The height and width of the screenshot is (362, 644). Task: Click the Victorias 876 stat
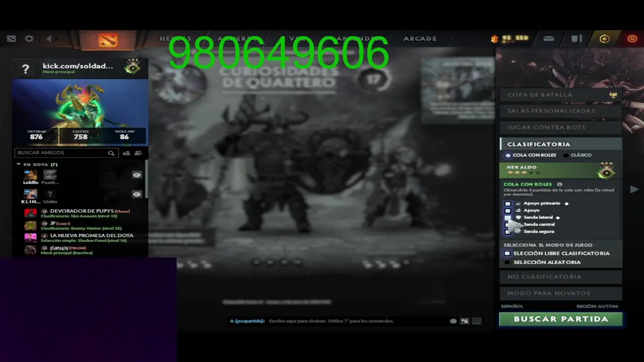pos(36,135)
